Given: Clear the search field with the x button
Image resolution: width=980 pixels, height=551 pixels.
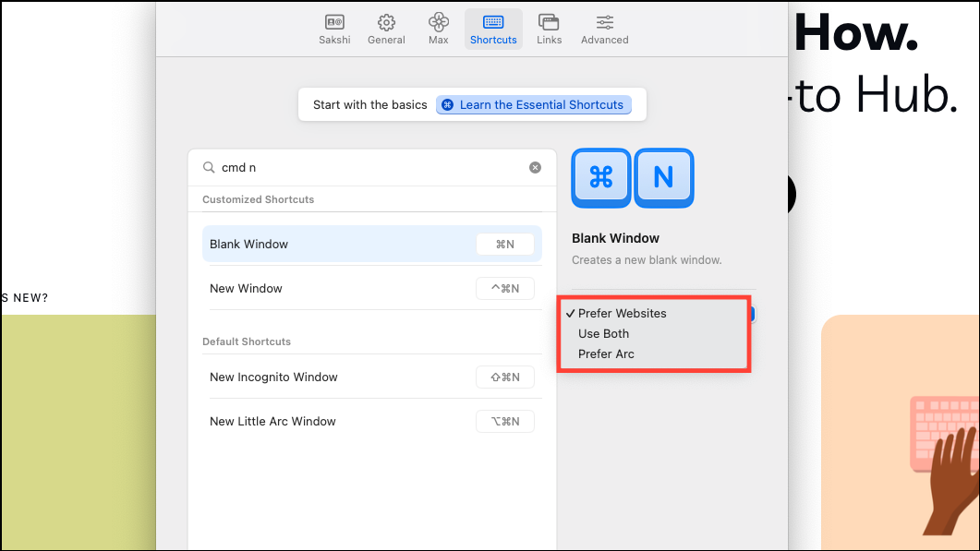Looking at the screenshot, I should coord(535,167).
